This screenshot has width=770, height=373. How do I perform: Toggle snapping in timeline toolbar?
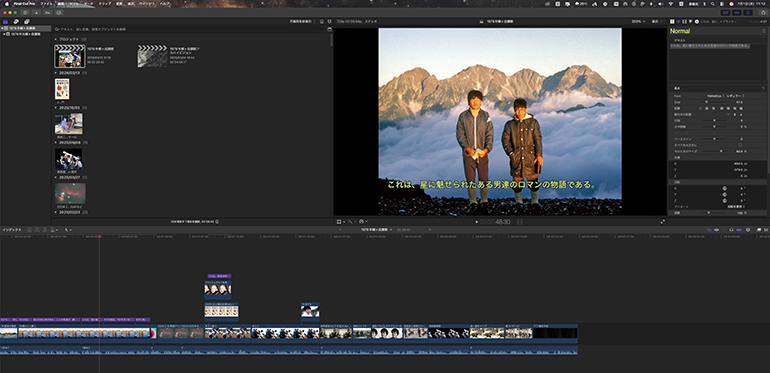[x=739, y=230]
